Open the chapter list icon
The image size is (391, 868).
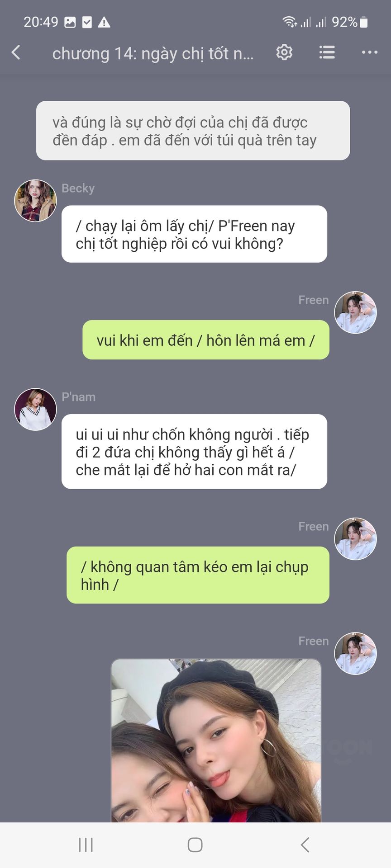pyautogui.click(x=327, y=53)
